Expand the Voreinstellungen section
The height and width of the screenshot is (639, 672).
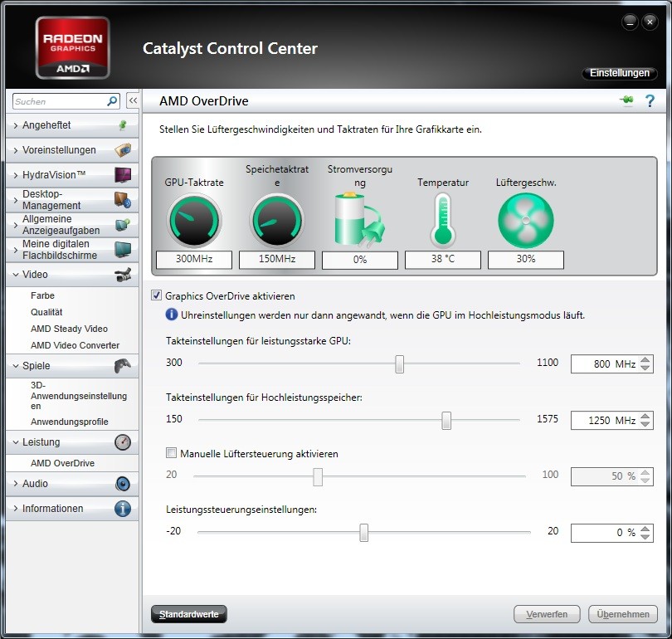pos(16,150)
